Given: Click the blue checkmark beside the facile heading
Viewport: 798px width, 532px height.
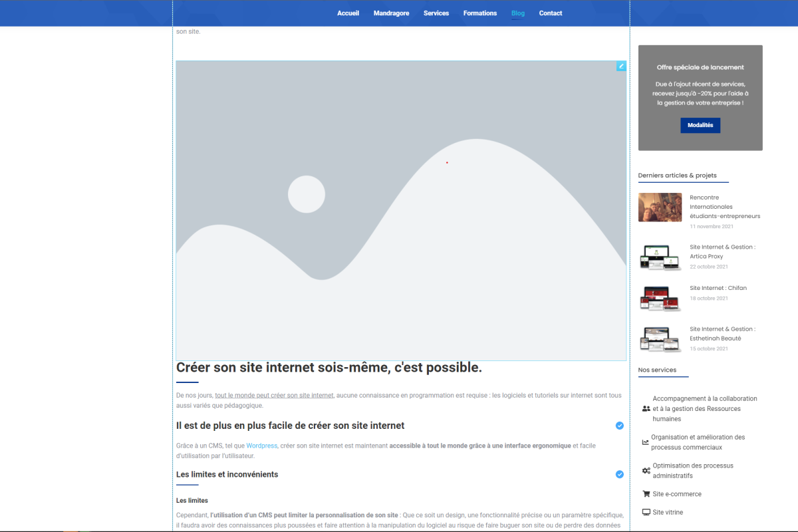Looking at the screenshot, I should click(x=619, y=426).
